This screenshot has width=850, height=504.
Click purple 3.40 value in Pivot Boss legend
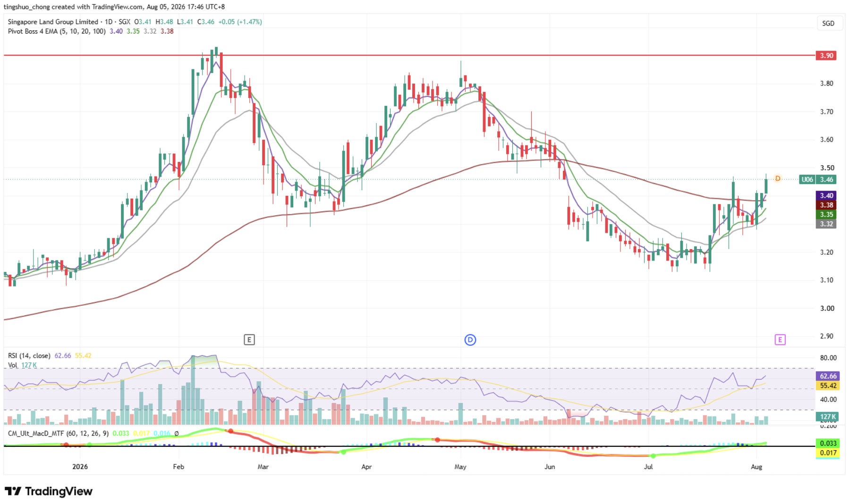tap(116, 31)
